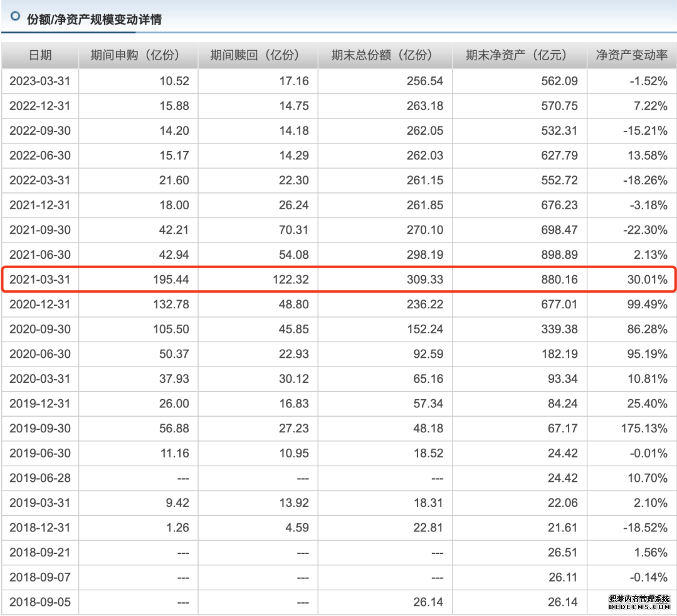The image size is (677, 616).
Task: Select the 175.13% change rate cell
Action: [644, 428]
